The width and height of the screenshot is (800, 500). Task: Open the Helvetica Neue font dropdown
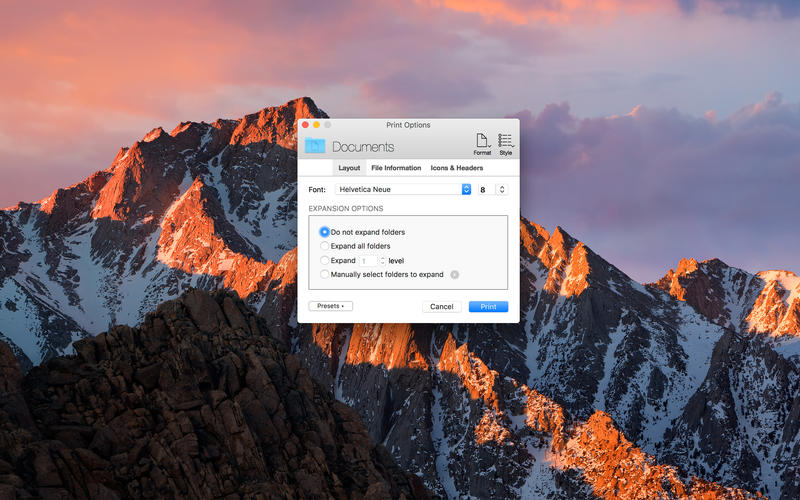[x=403, y=189]
